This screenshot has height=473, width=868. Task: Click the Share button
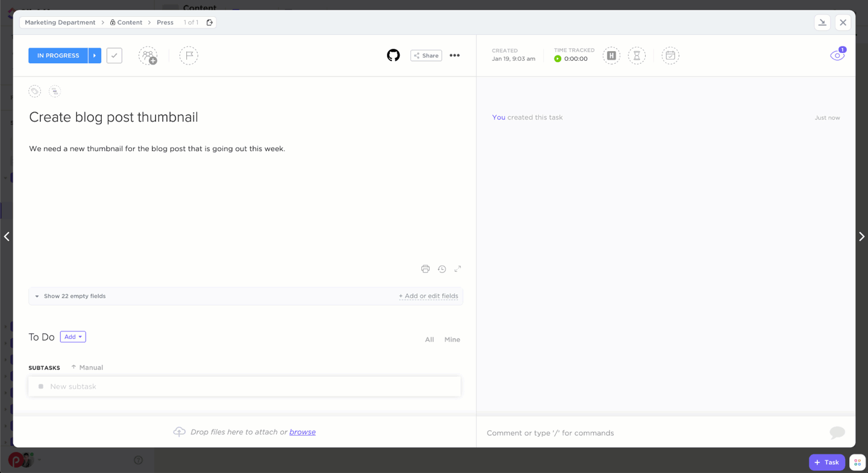pyautogui.click(x=426, y=55)
